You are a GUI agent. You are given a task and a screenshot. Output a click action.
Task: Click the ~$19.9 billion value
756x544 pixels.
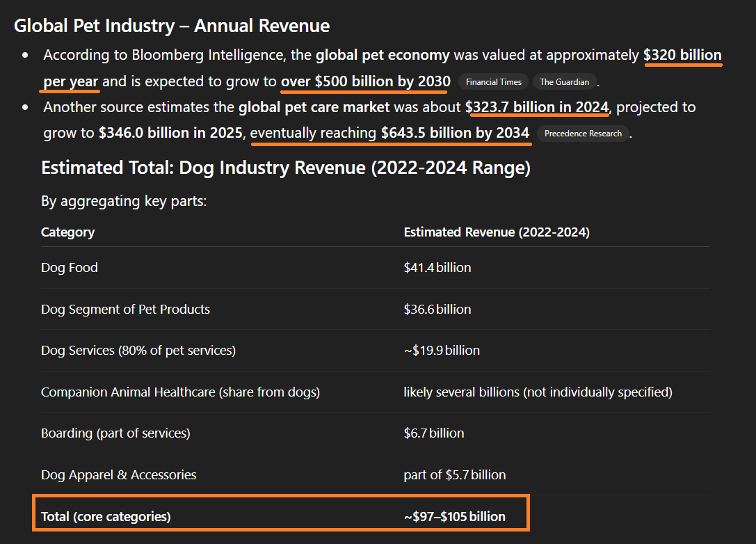coord(441,351)
